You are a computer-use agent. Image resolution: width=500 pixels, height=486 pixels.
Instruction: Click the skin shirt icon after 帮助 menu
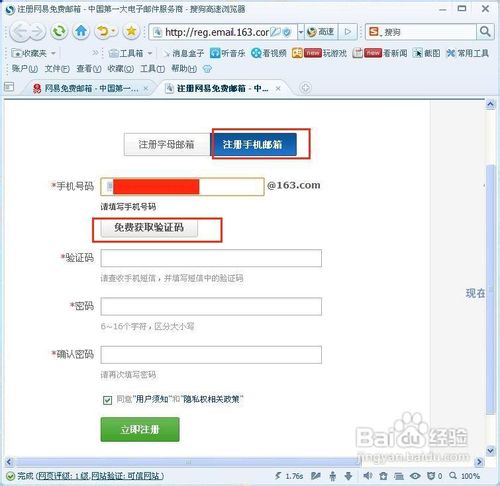point(207,69)
